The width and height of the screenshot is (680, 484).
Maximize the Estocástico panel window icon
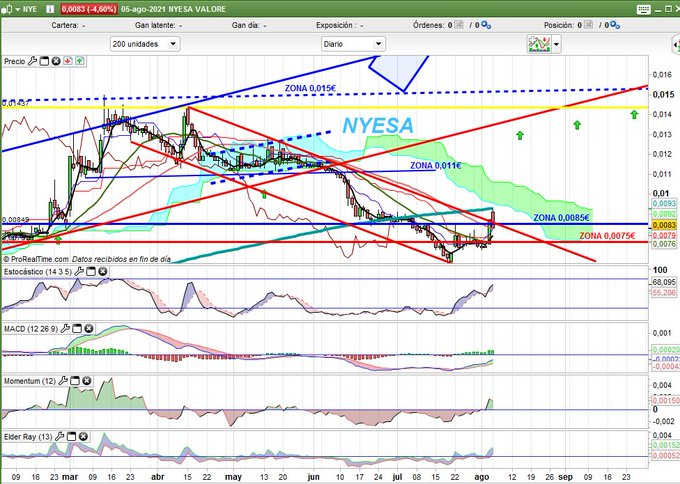coord(91,271)
